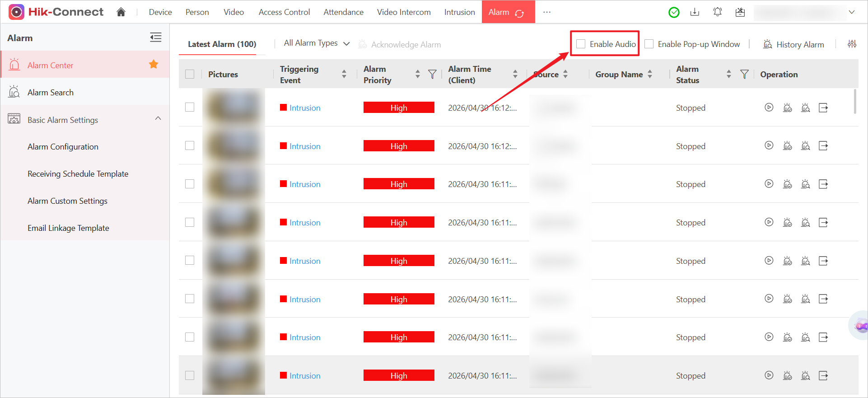Open the notification bell icon
The height and width of the screenshot is (398, 868).
tap(717, 12)
